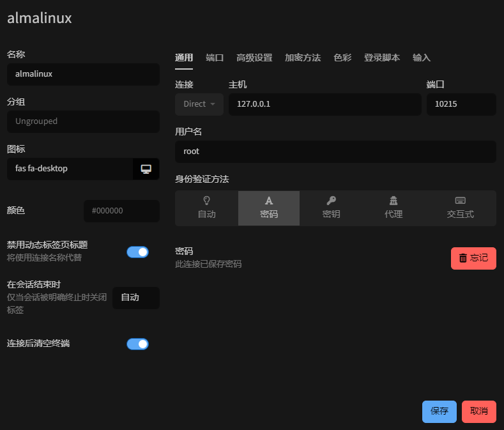Image resolution: width=504 pixels, height=430 pixels.
Task: Click the #000000 color field
Action: [121, 211]
